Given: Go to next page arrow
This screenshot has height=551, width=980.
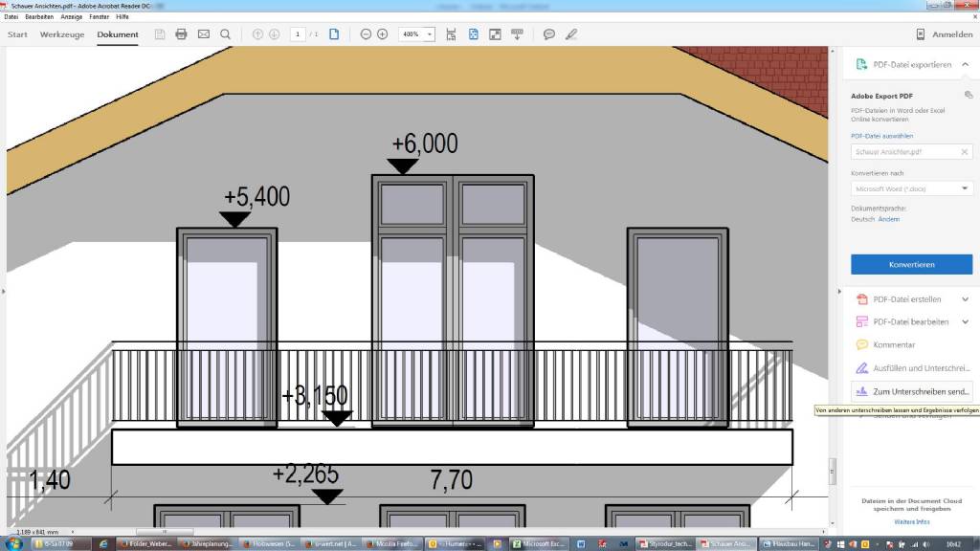Looking at the screenshot, I should coord(275,34).
